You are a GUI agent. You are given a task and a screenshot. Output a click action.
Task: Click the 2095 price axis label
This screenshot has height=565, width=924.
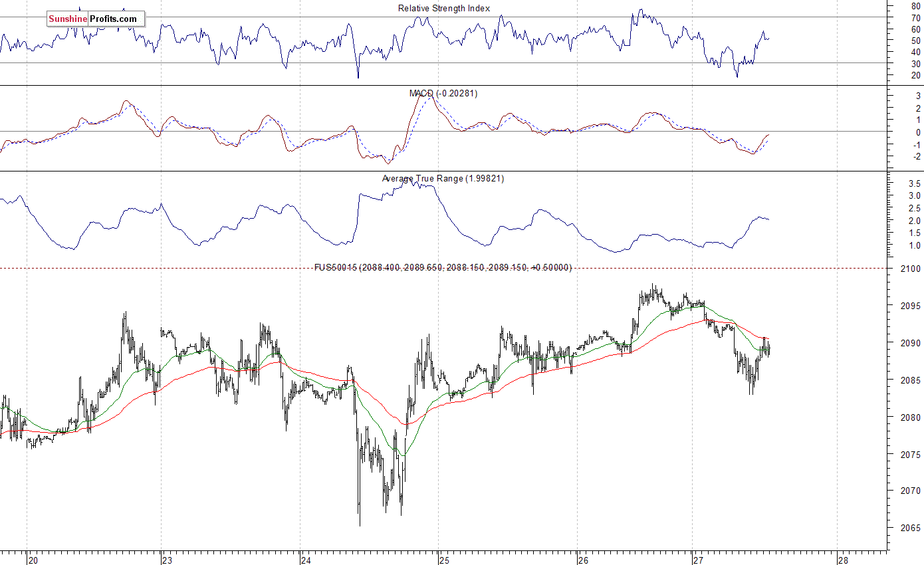911,306
